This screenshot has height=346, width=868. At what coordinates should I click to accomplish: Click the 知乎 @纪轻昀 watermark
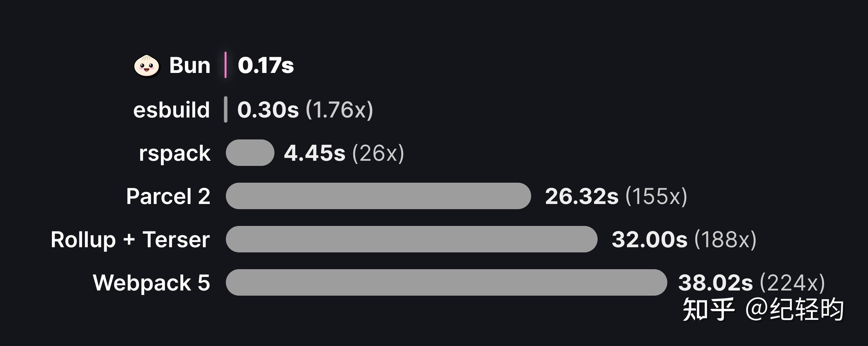click(763, 309)
